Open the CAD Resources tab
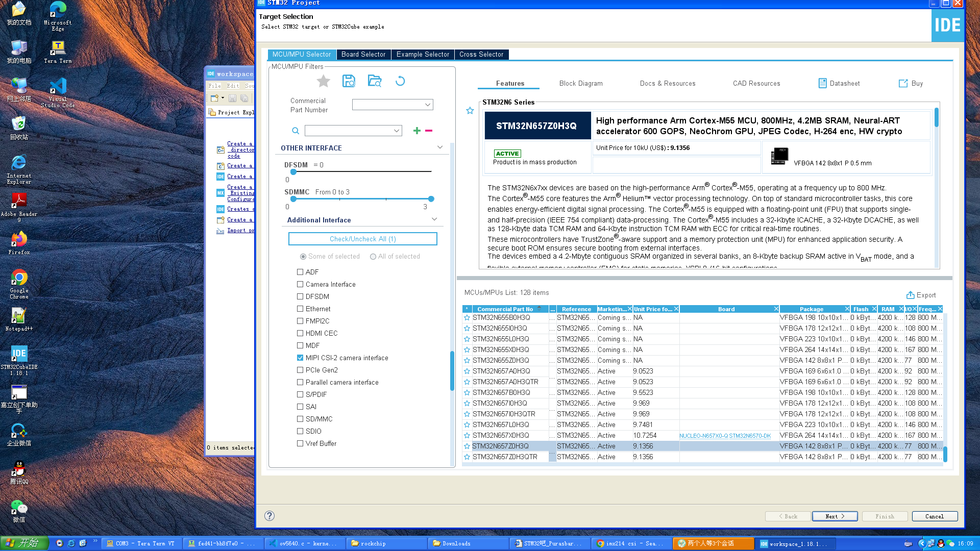Screen dimensions: 980x551 coord(756,84)
